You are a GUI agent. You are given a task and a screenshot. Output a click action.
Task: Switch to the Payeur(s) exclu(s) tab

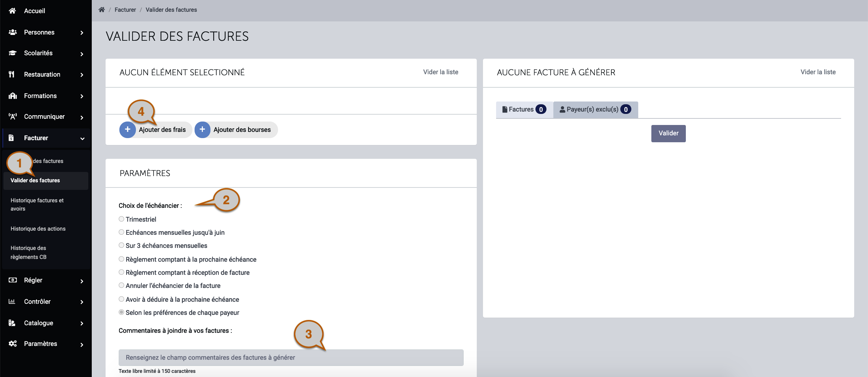595,109
